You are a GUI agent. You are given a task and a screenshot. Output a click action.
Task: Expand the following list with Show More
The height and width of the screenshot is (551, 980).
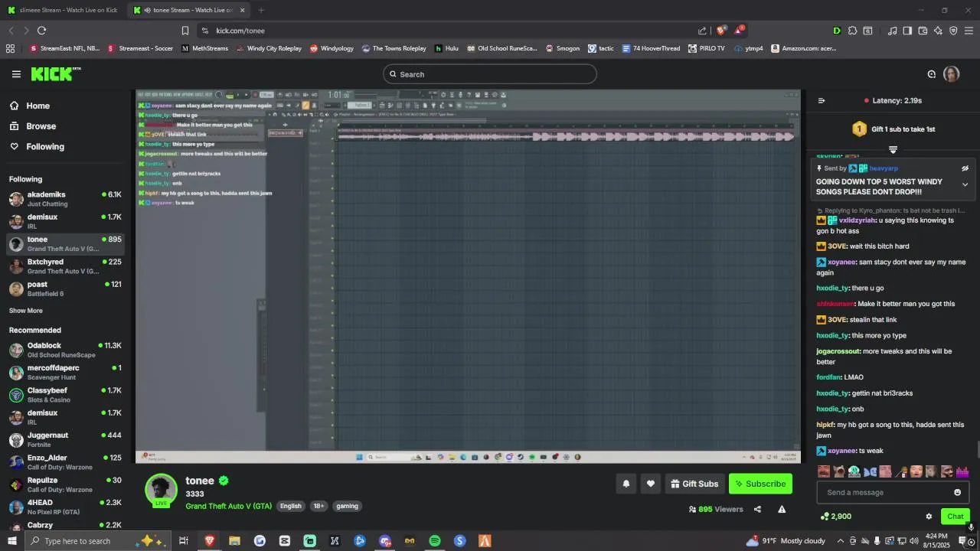point(25,311)
